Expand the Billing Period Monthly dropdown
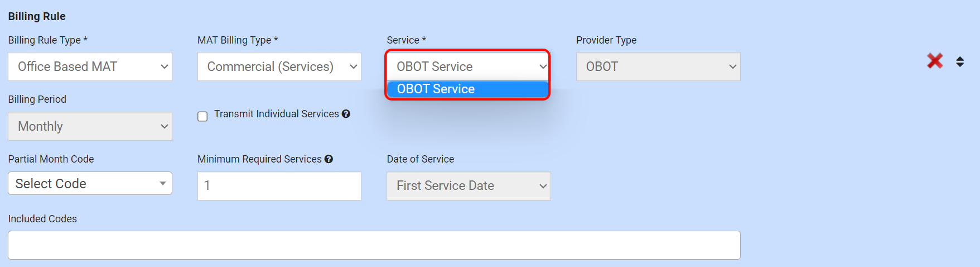This screenshot has width=980, height=267. coord(90,126)
